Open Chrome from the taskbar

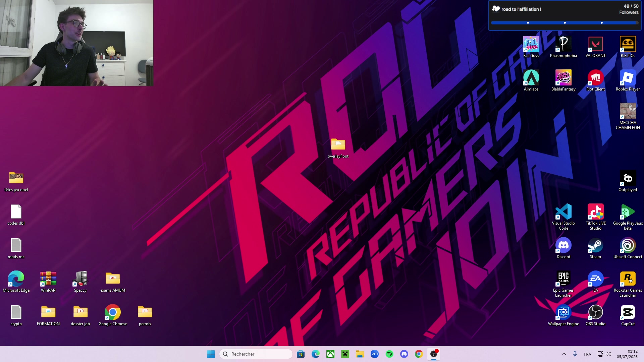pyautogui.click(x=419, y=354)
